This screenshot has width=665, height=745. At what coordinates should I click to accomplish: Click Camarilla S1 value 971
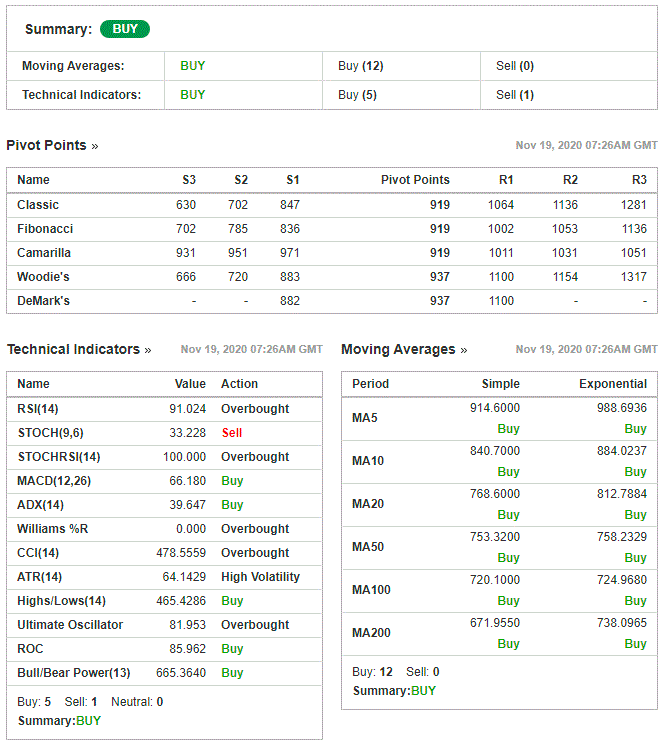point(290,253)
